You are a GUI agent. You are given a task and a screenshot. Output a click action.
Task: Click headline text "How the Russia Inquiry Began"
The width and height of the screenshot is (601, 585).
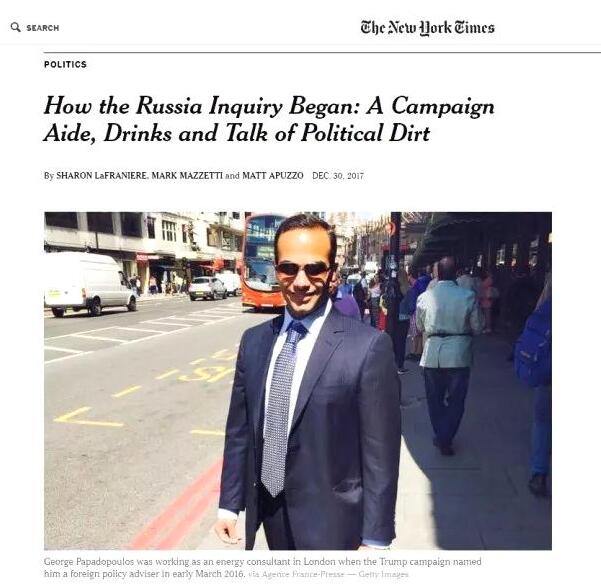pos(190,106)
